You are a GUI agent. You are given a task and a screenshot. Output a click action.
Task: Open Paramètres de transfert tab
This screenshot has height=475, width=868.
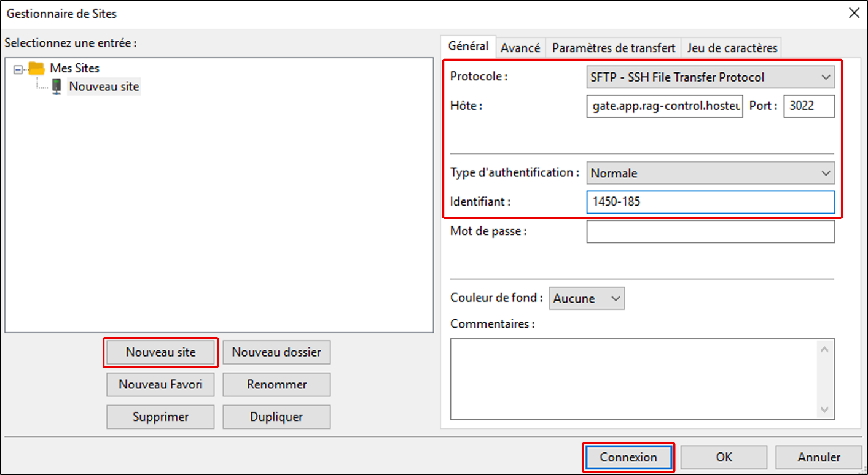point(613,48)
